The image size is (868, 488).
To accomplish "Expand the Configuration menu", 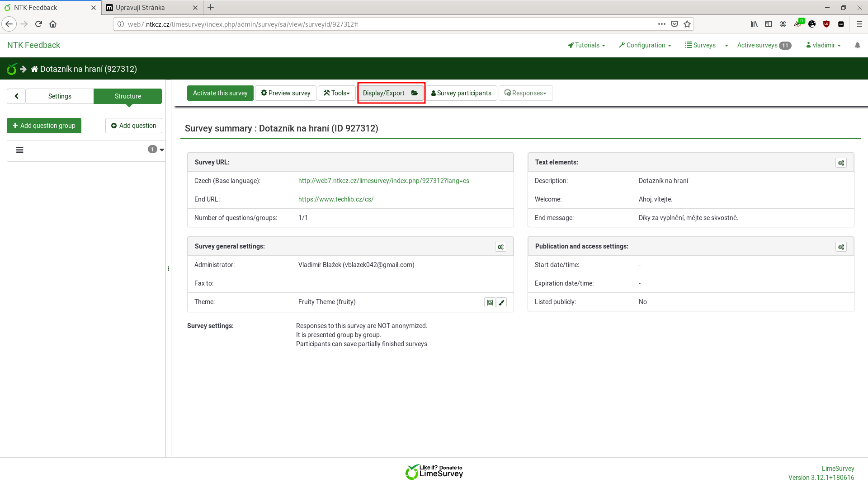I will coord(645,45).
